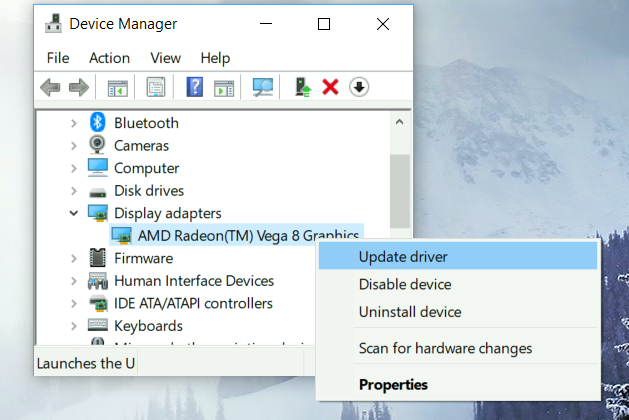The width and height of the screenshot is (629, 420).
Task: Click the Update device driver toolbar icon
Action: tap(303, 87)
